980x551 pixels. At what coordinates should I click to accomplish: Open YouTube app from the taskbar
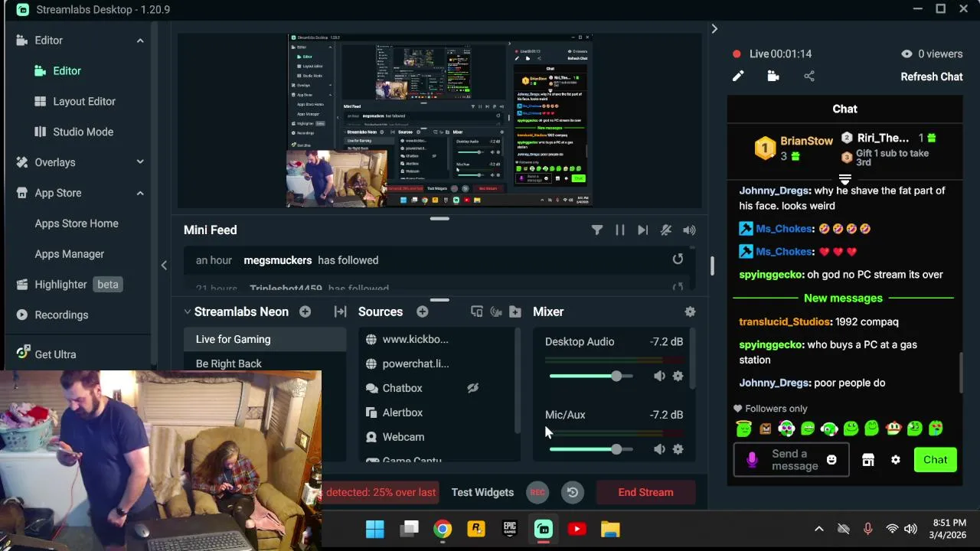577,529
